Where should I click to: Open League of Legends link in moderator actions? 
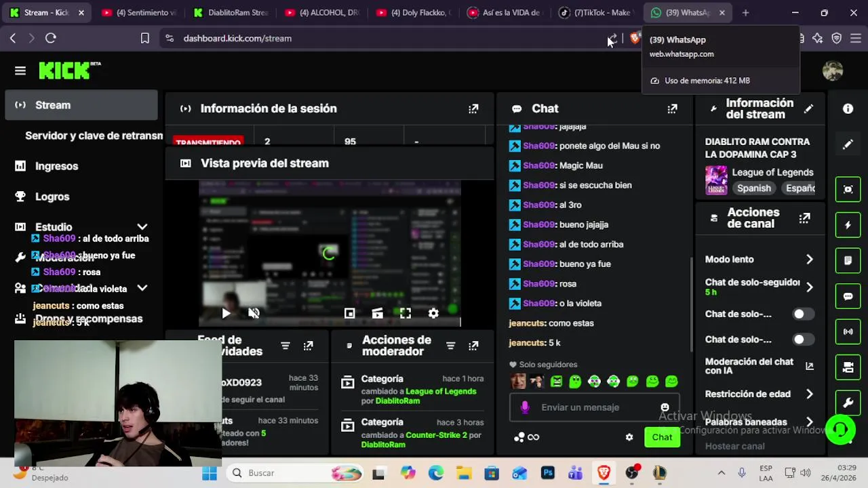441,391
